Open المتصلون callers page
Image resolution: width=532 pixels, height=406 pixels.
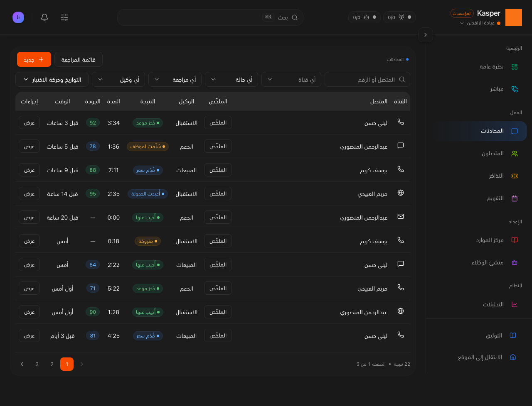[478, 154]
